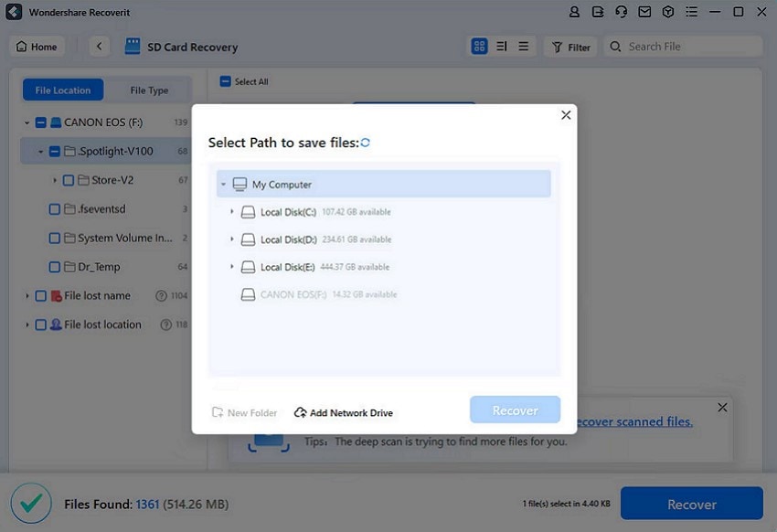Select the Store-V2 folder row
Screen dimensions: 777x532
pyautogui.click(x=105, y=180)
